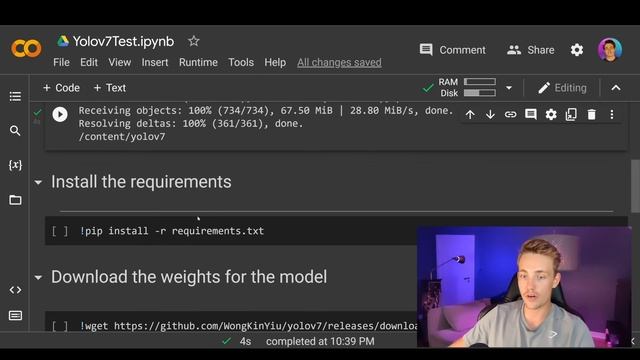
Task: Add a new Code cell
Action: 61,88
